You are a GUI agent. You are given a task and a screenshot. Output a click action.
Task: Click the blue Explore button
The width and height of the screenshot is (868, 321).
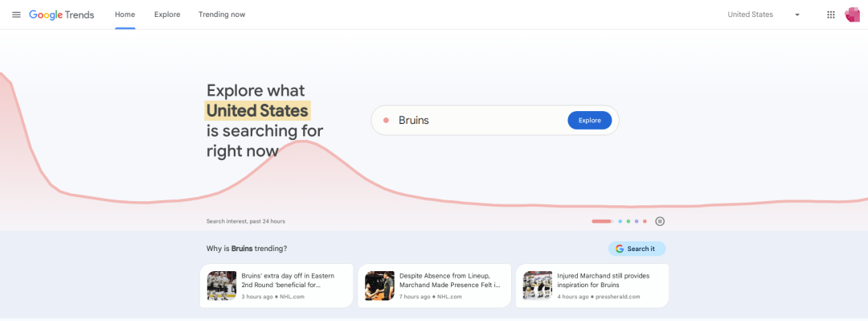point(590,121)
